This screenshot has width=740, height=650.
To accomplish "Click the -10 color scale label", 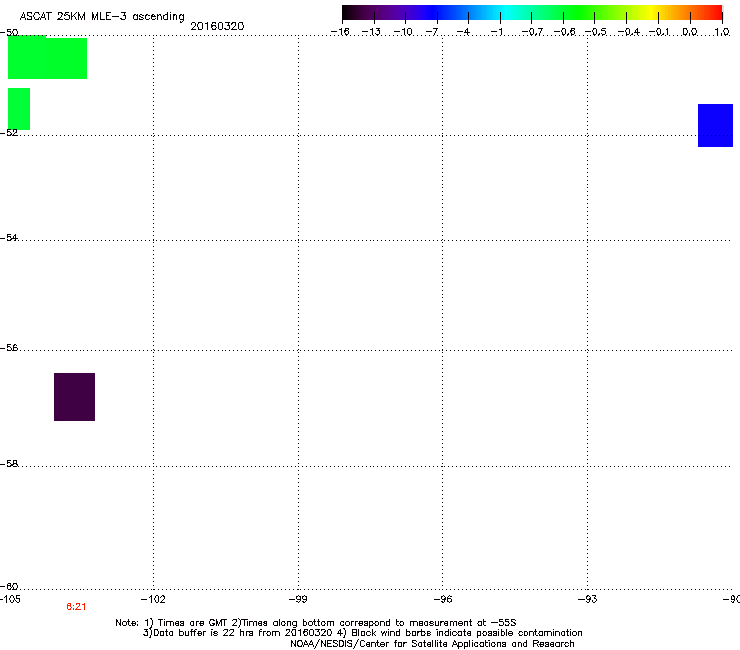I will click(x=403, y=32).
